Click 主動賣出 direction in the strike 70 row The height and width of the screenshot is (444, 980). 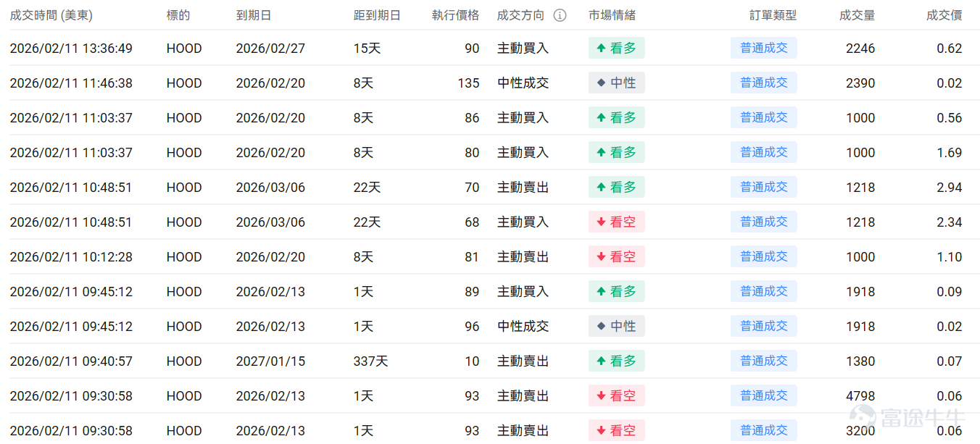point(523,188)
